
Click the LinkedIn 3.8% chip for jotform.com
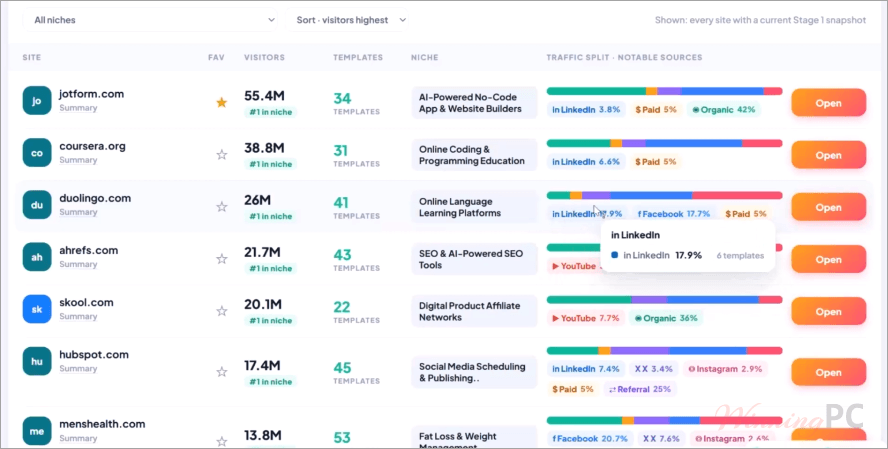point(586,110)
